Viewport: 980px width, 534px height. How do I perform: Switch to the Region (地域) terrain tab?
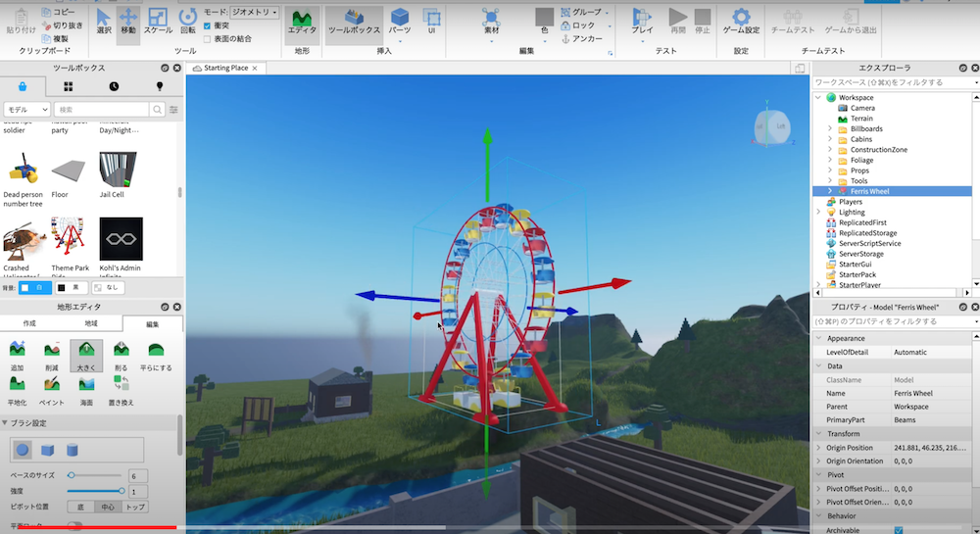tap(90, 322)
